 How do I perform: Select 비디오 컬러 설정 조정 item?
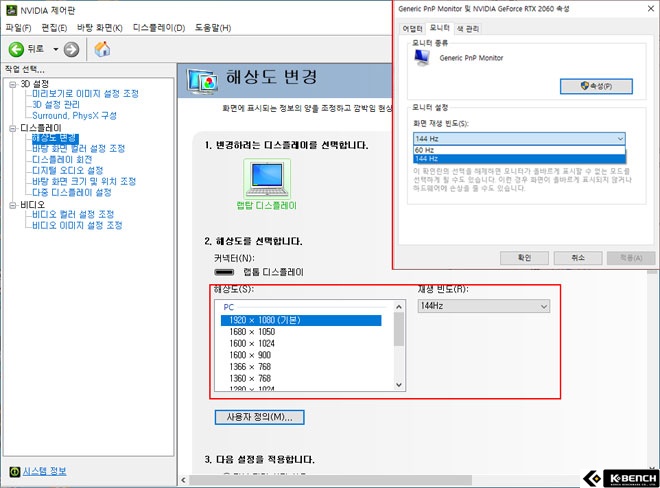pyautogui.click(x=73, y=214)
